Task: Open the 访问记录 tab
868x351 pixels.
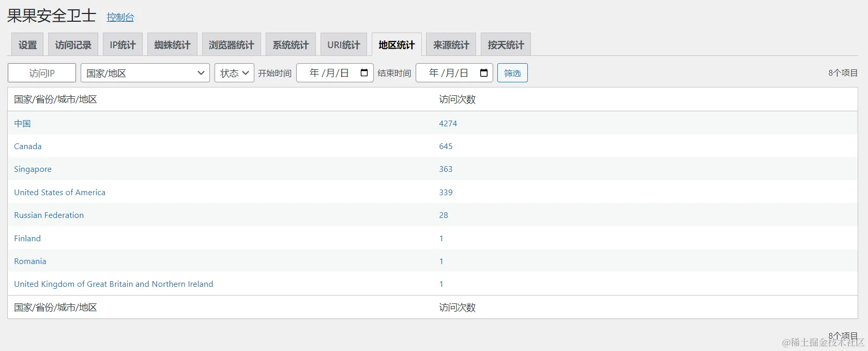Action: pos(73,45)
